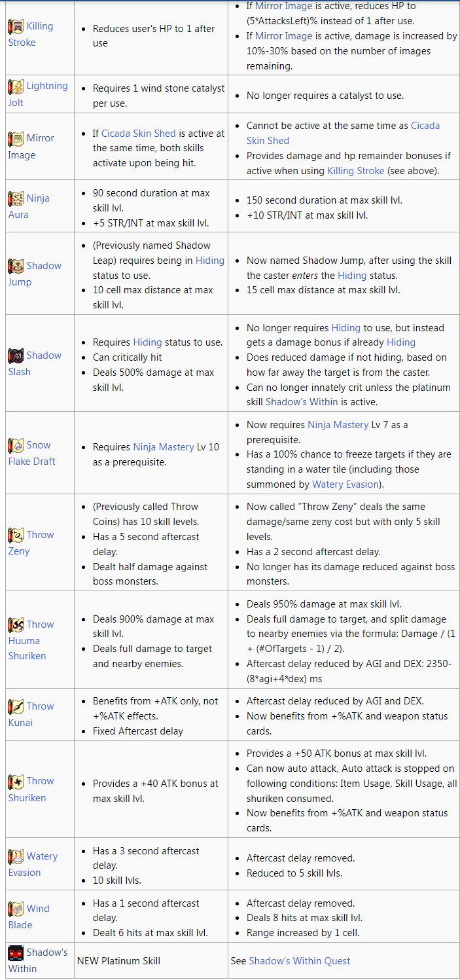Open the Lightning Jolt skill name link
The width and height of the screenshot is (460, 980).
coord(38,94)
